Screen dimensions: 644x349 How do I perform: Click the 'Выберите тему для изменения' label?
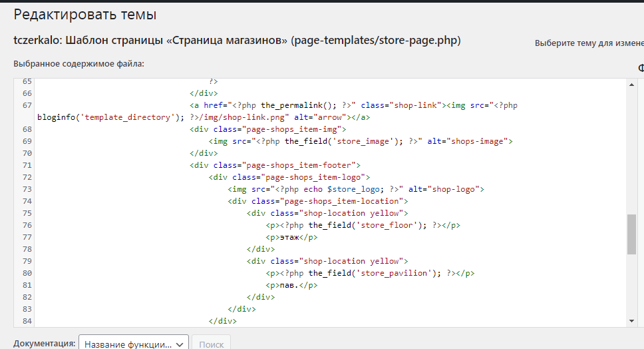588,43
